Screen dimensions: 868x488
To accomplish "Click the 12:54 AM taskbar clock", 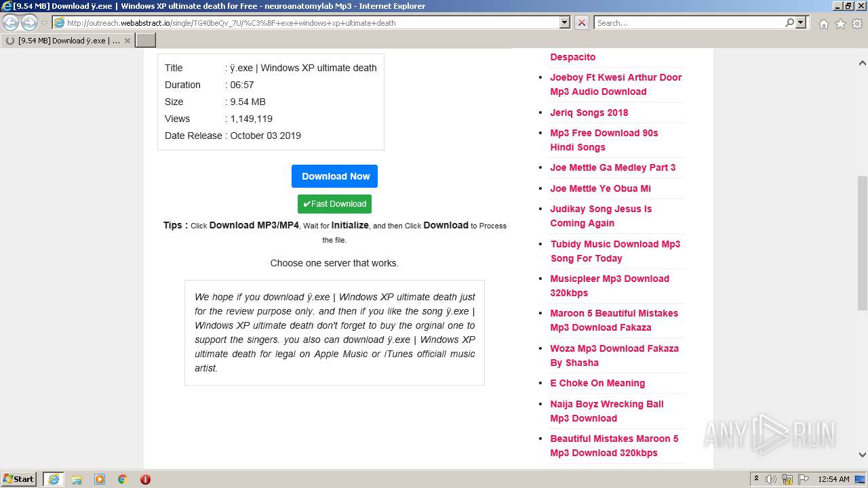I will click(x=833, y=479).
